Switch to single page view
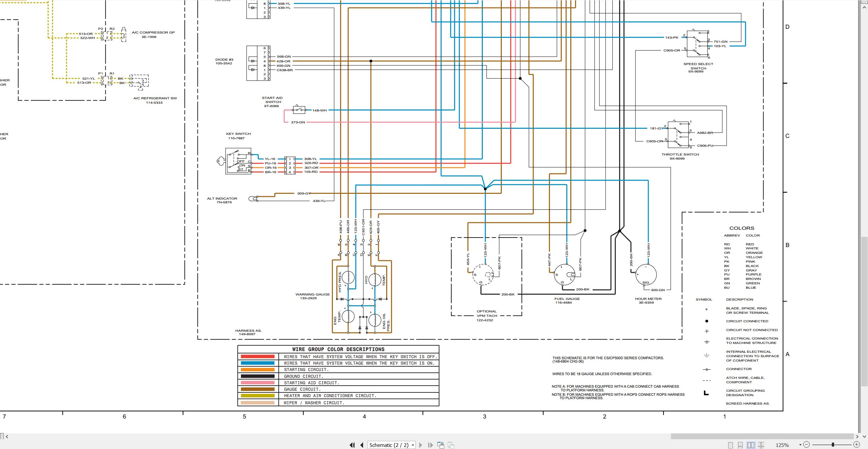868x449 pixels. [x=731, y=445]
